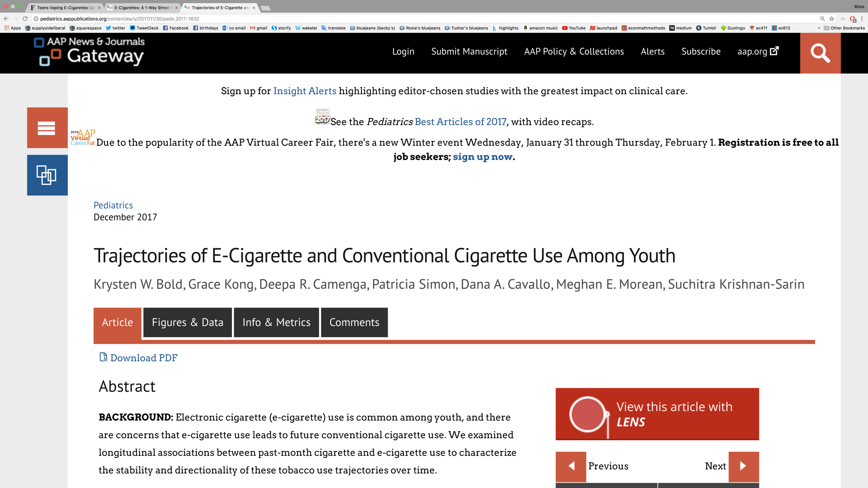This screenshot has height=488, width=868.
Task: Open the gmail bookmark
Action: coord(259,28)
